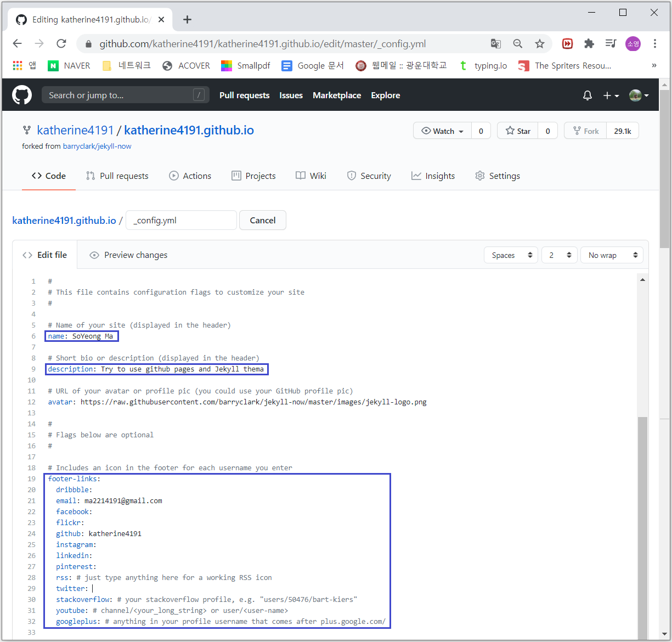Select the Insights tab
This screenshot has height=642, width=672.
click(x=433, y=176)
